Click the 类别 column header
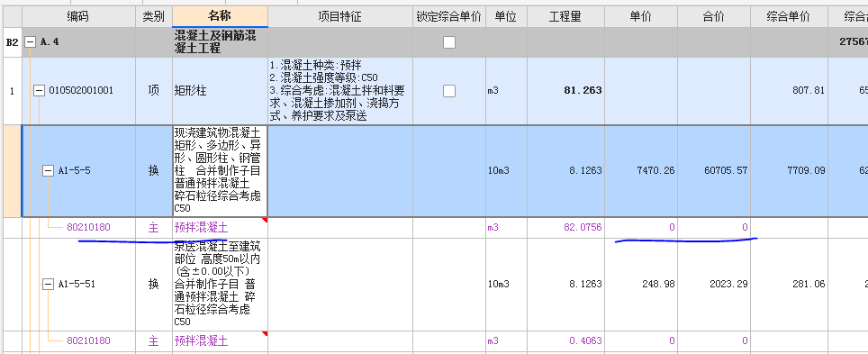This screenshot has width=868, height=354. (154, 16)
